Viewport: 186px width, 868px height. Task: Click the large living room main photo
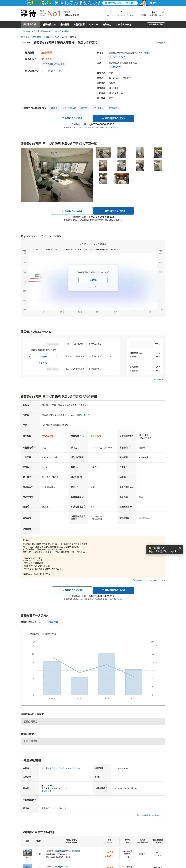57,175
